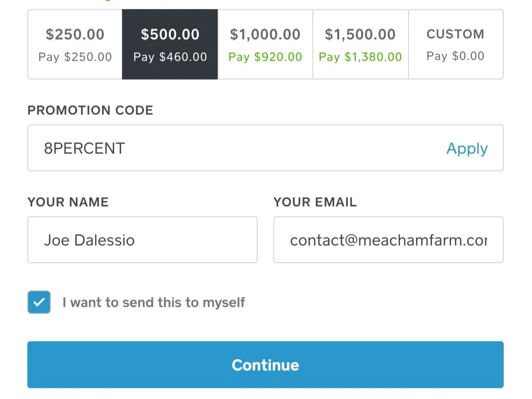
Task: Click the PROMOTION CODE field label
Action: [90, 110]
